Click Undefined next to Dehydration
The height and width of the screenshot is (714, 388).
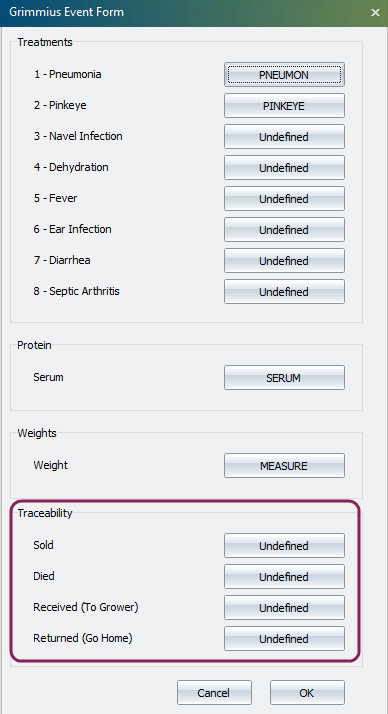(284, 168)
